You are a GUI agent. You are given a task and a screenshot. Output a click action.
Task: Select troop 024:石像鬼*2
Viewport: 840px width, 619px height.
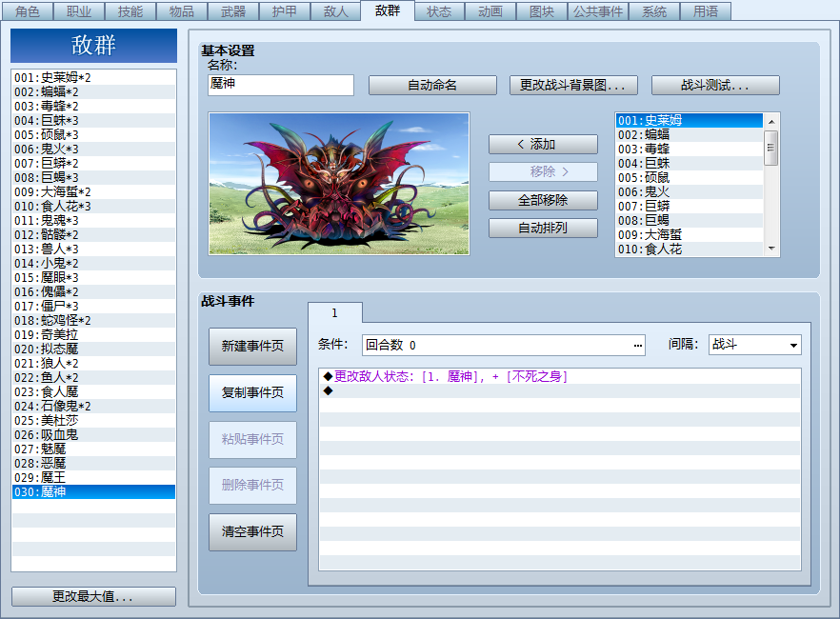tap(93, 406)
